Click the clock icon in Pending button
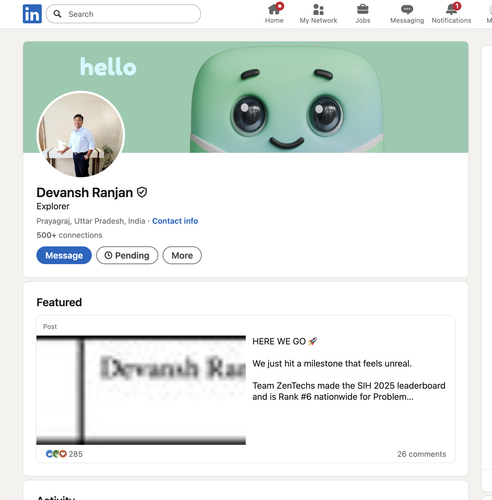The image size is (492, 500). click(108, 255)
